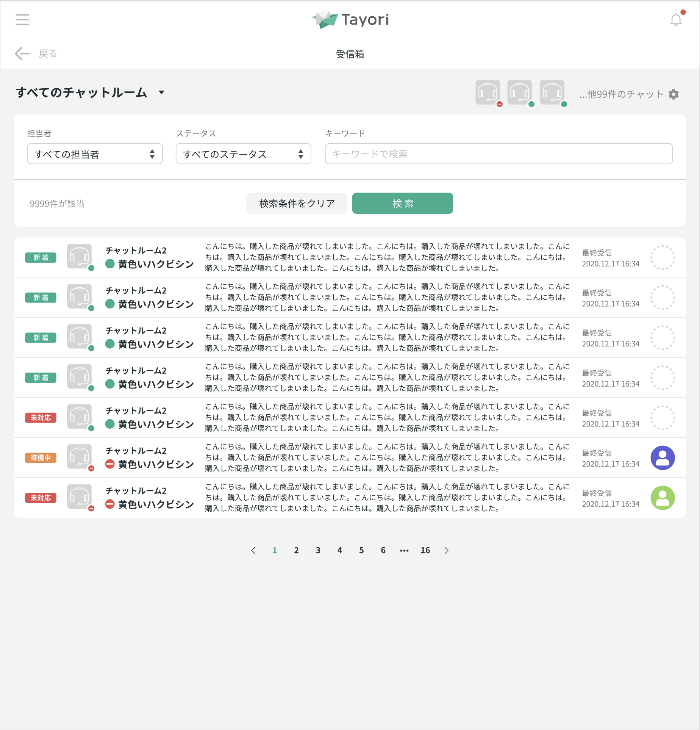Switch to the 受信箱 view

coord(350,54)
